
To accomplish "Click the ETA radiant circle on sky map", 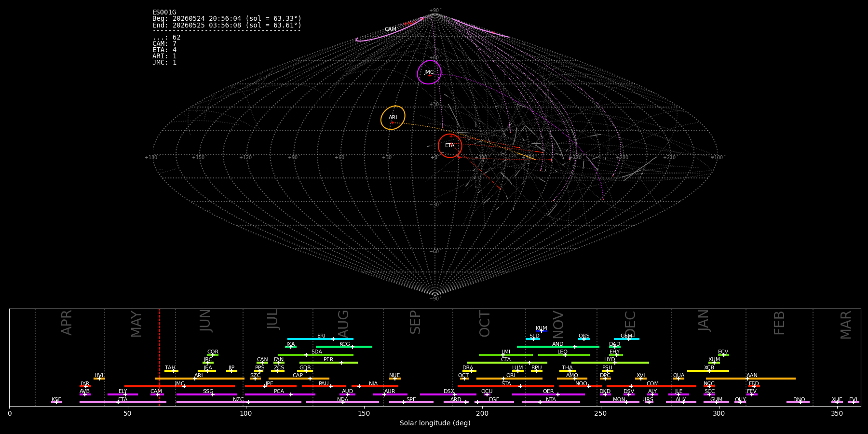I will click(x=450, y=146).
